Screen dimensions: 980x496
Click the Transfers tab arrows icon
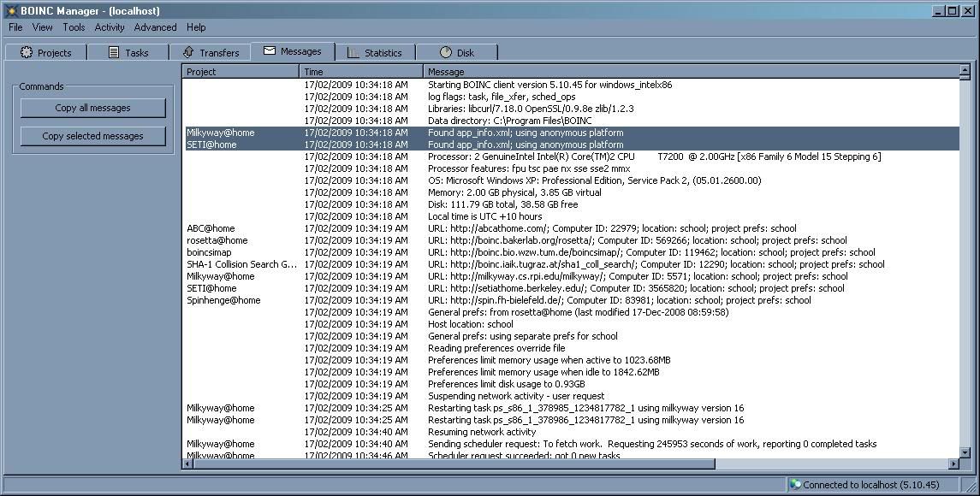click(x=188, y=52)
